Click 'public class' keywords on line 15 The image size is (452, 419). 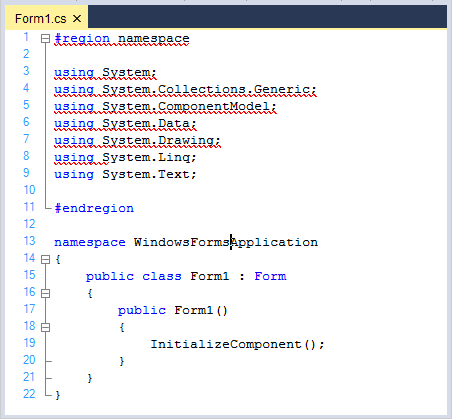pyautogui.click(x=134, y=276)
